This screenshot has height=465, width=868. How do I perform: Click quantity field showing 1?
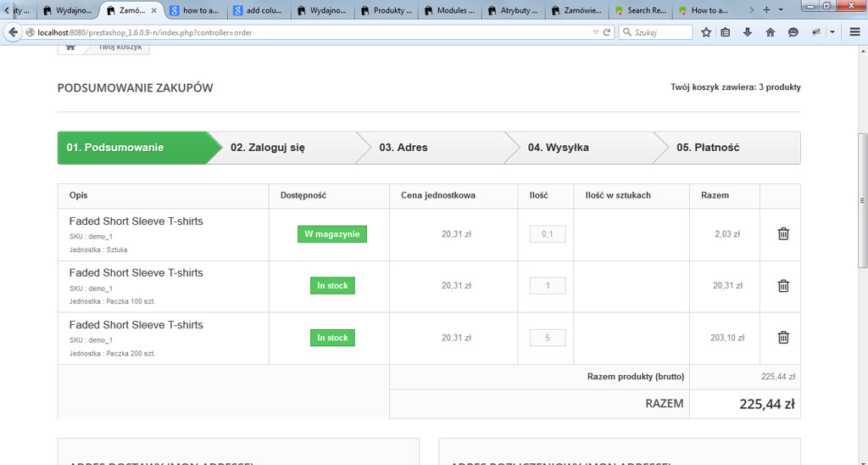pyautogui.click(x=548, y=286)
